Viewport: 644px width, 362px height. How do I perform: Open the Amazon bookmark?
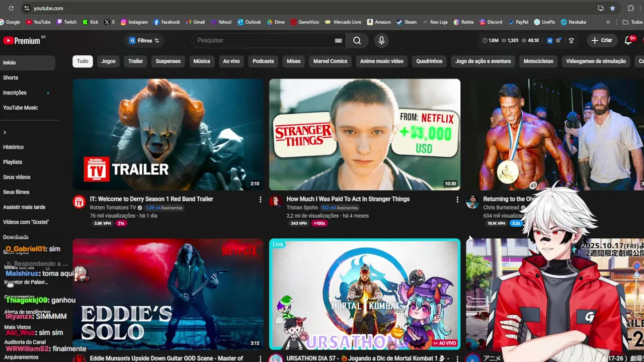[379, 22]
